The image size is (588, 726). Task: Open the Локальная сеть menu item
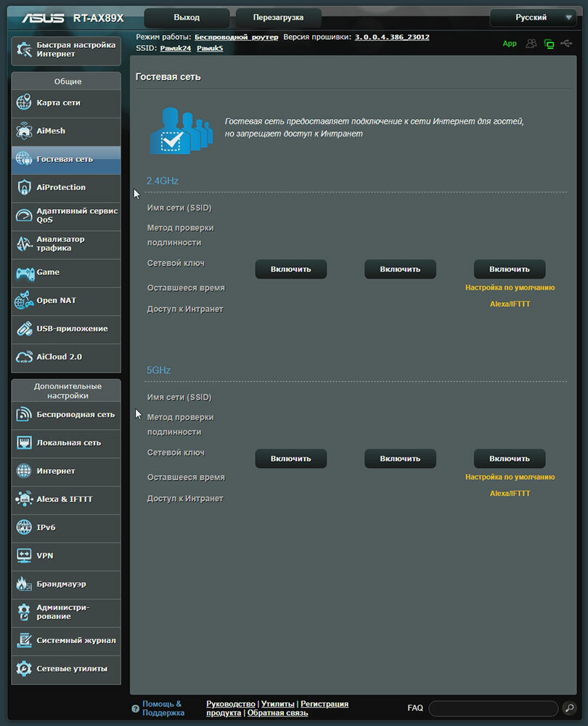66,443
